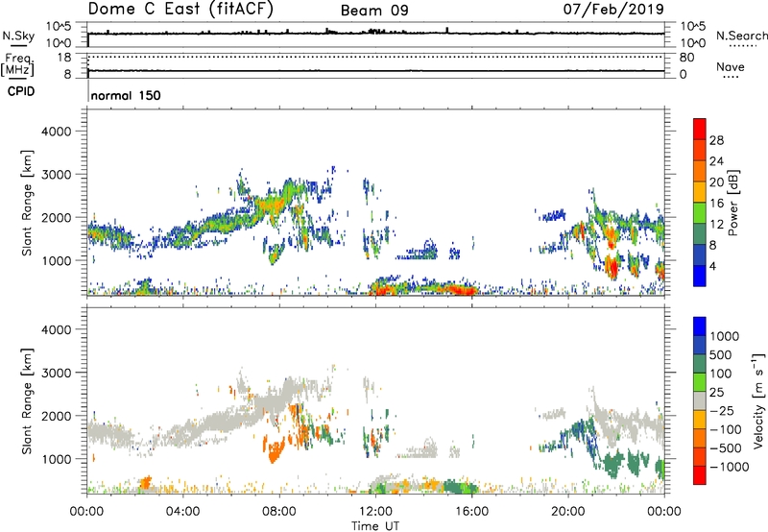The width and height of the screenshot is (768, 532).
Task: Click the 'Velocity [m s⁻¹]' colorbar label
Action: tap(758, 400)
